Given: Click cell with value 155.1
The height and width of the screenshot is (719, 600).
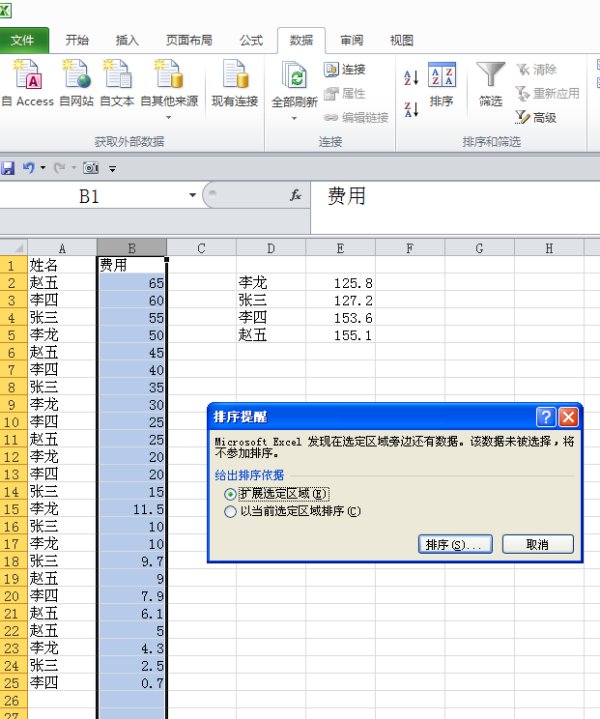Looking at the screenshot, I should 340,335.
